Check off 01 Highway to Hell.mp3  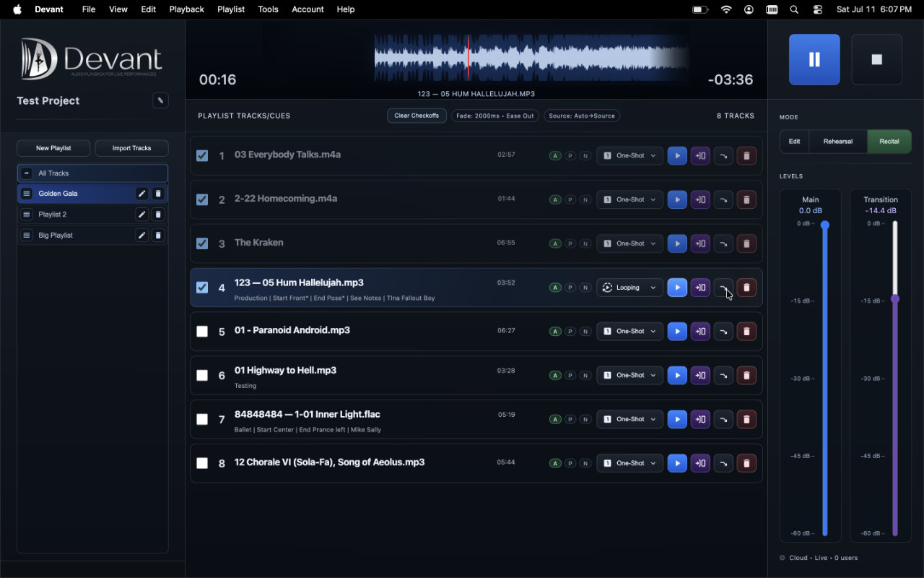(x=202, y=375)
